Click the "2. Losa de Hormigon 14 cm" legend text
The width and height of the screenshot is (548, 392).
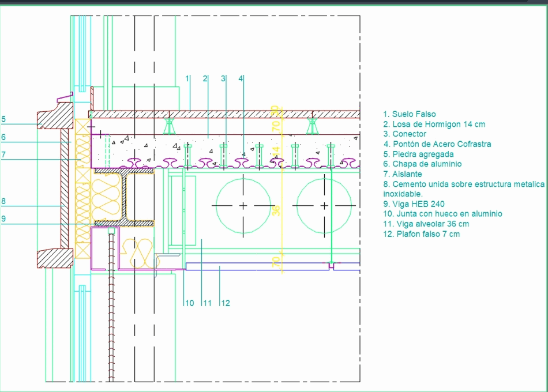(434, 124)
